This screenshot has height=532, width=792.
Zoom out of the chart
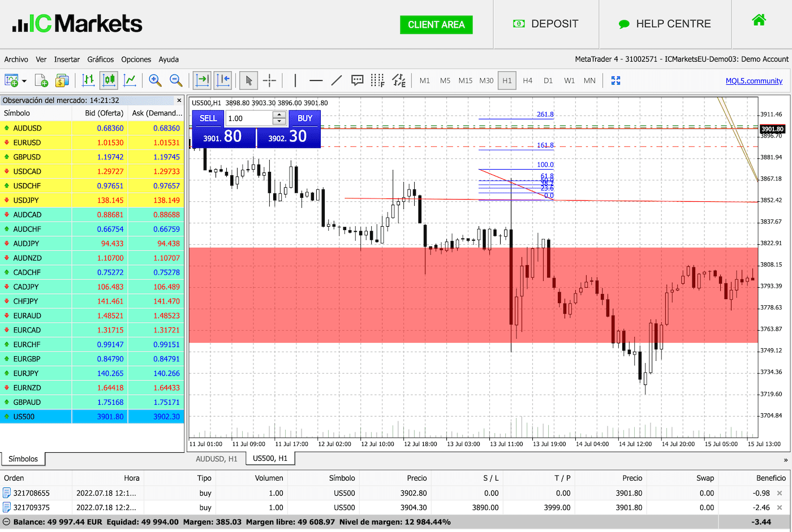(x=176, y=80)
